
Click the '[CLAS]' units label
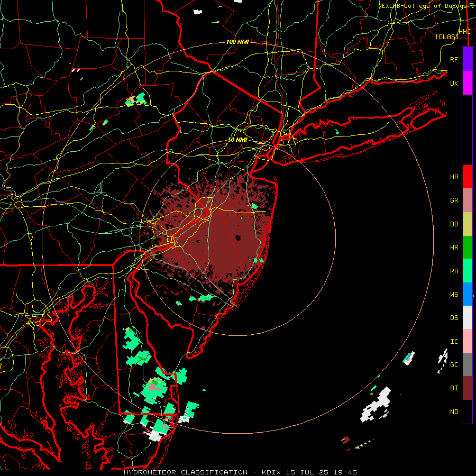click(446, 36)
